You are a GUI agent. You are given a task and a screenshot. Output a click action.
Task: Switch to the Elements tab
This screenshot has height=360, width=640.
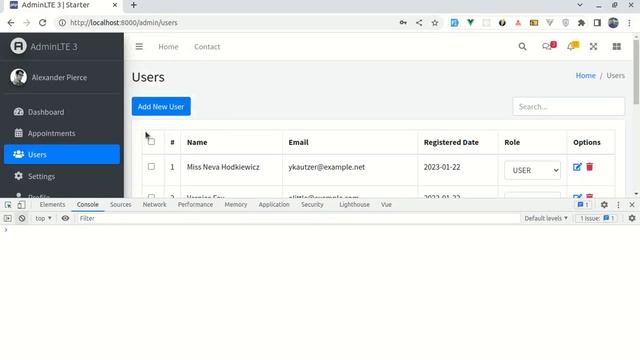click(x=52, y=204)
